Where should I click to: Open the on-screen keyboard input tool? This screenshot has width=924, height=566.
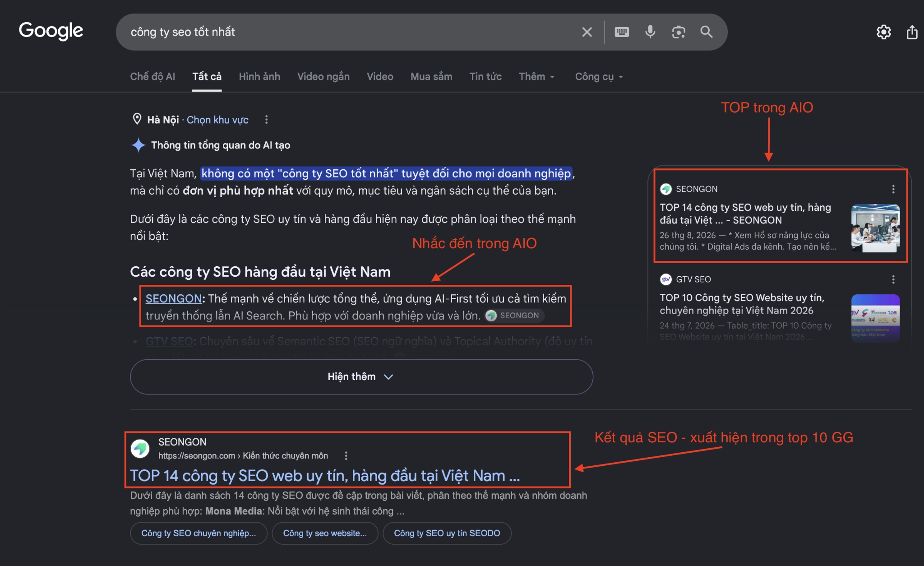(x=622, y=32)
